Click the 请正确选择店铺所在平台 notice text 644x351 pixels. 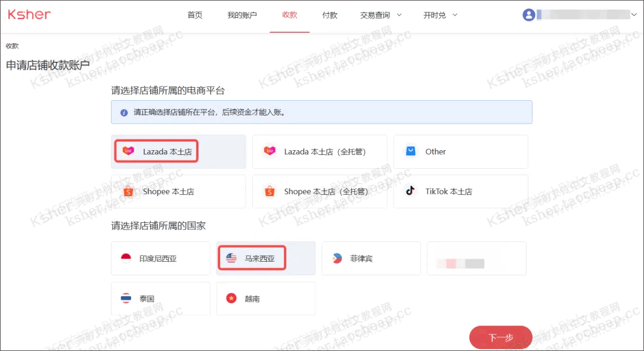[209, 113]
